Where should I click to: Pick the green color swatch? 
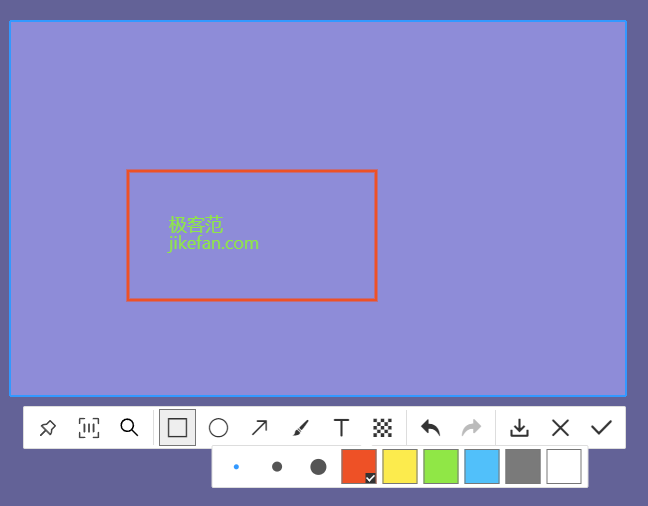coord(441,466)
